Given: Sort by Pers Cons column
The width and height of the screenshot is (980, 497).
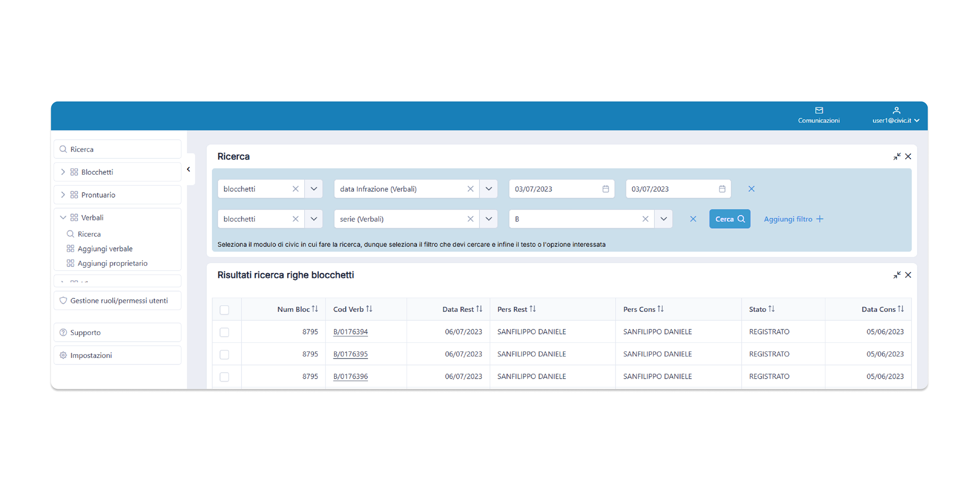Looking at the screenshot, I should [x=661, y=309].
